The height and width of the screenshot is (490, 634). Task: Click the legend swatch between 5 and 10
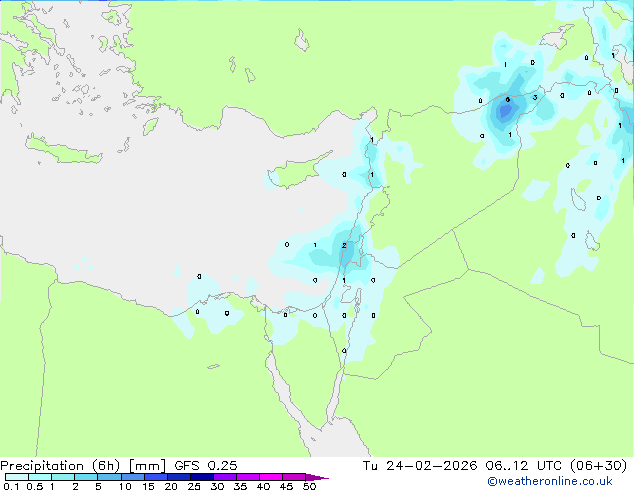click(x=109, y=477)
